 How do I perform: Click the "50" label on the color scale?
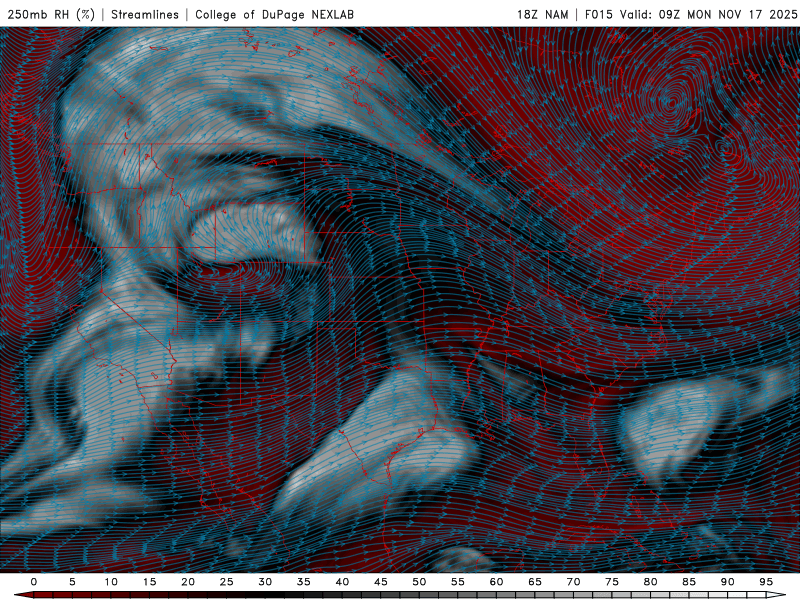pyautogui.click(x=419, y=582)
